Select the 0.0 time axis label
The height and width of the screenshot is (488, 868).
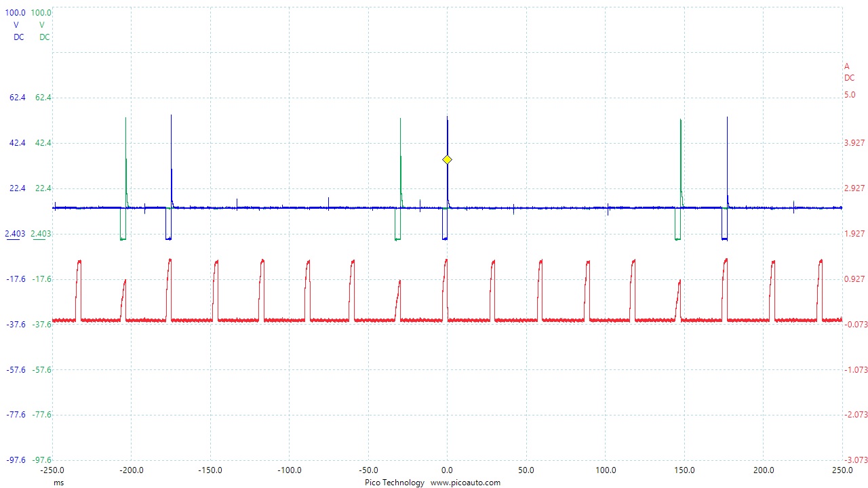pyautogui.click(x=448, y=469)
